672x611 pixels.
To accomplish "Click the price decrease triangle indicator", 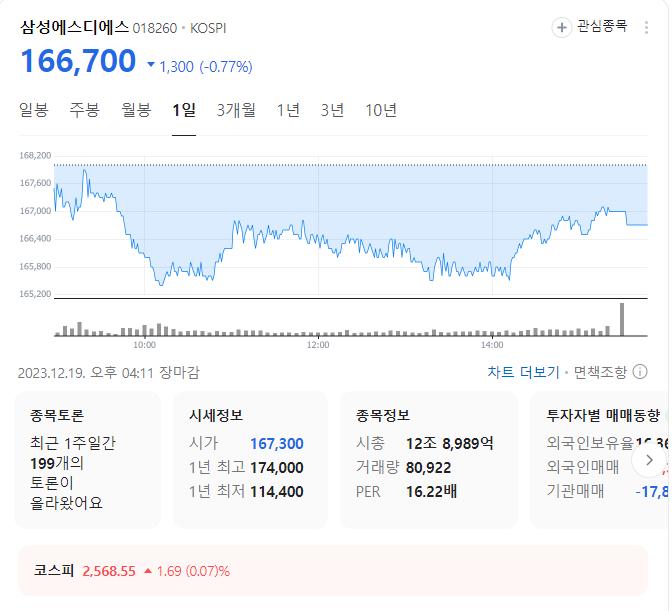I will tap(151, 65).
